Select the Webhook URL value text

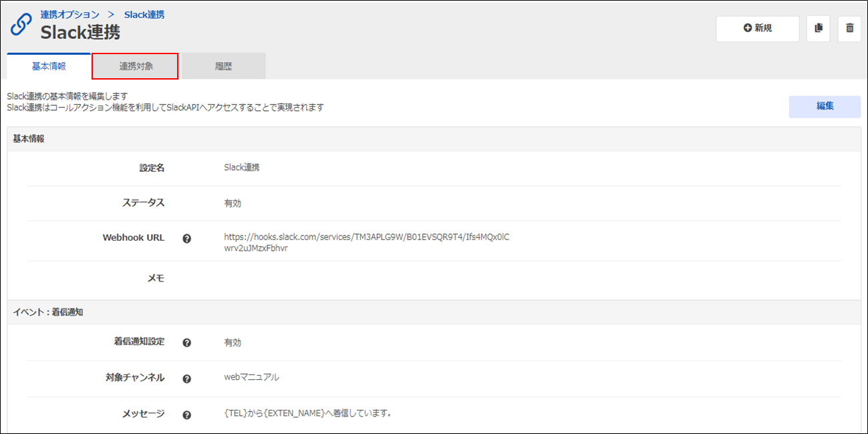(x=367, y=242)
